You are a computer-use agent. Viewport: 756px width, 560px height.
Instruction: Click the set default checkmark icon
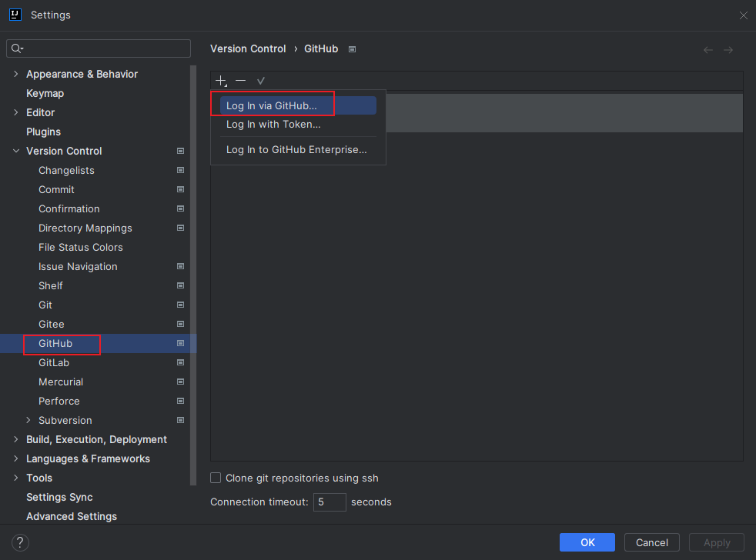[x=261, y=81]
